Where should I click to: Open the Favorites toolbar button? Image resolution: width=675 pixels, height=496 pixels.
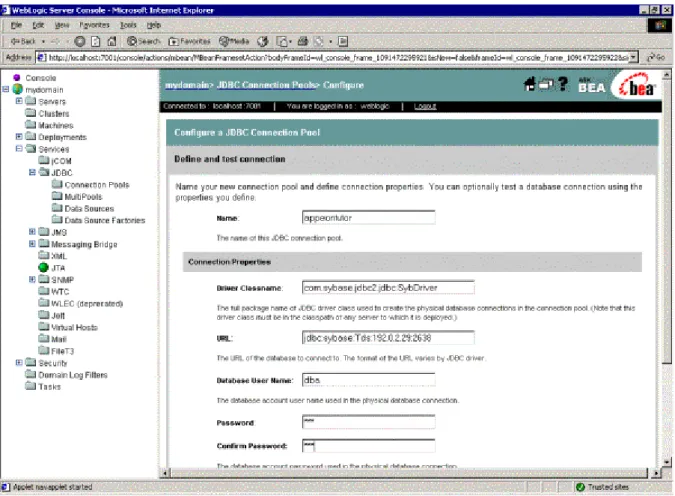189,41
